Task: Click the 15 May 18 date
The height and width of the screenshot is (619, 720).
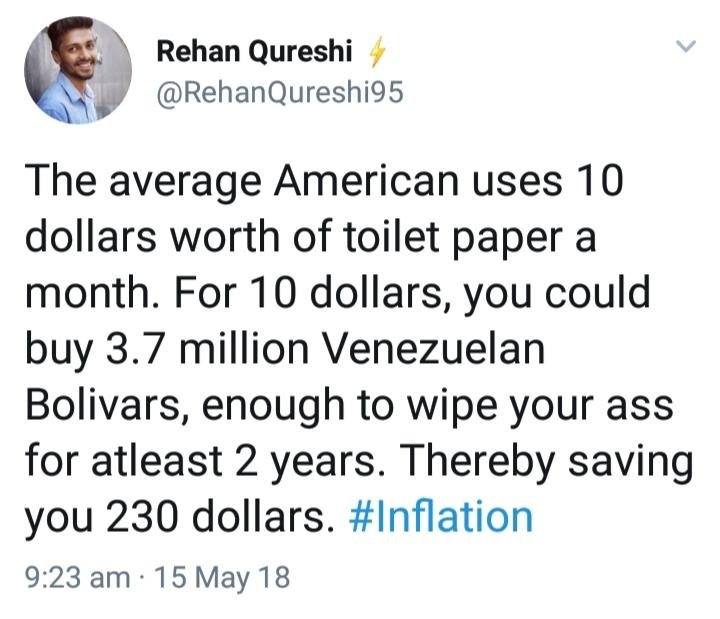Action: [x=222, y=578]
